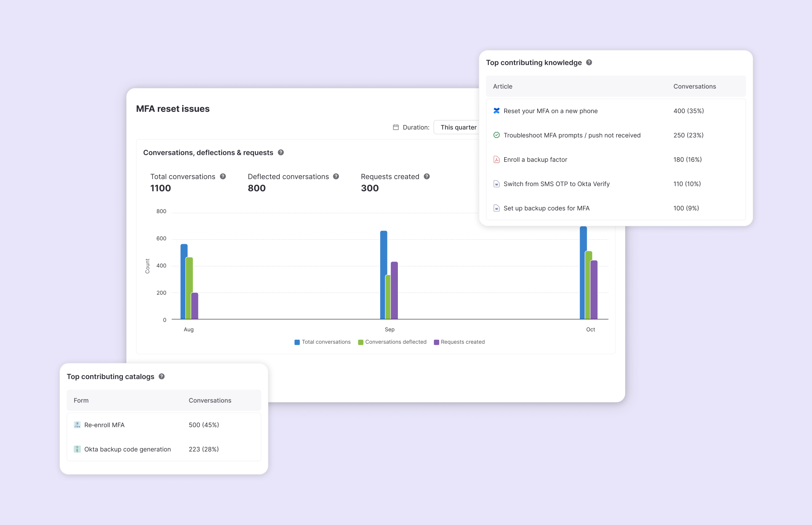This screenshot has width=812, height=525.
Task: Click the Form column header
Action: (81, 401)
